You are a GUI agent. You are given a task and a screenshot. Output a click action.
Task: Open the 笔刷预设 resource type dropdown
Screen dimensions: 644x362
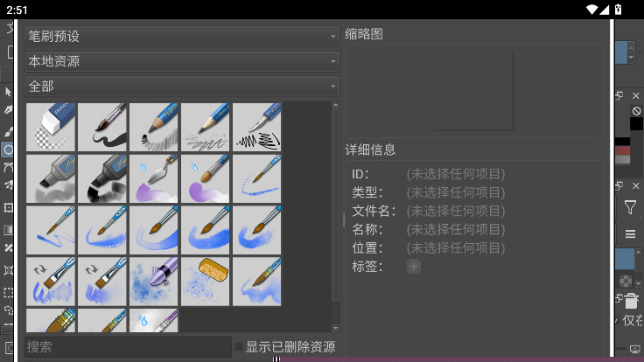(182, 37)
